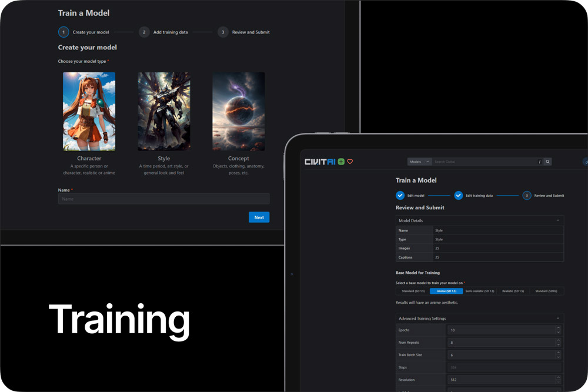Image resolution: width=588 pixels, height=392 pixels.
Task: Go back to the completed Edit model step
Action: pos(410,195)
